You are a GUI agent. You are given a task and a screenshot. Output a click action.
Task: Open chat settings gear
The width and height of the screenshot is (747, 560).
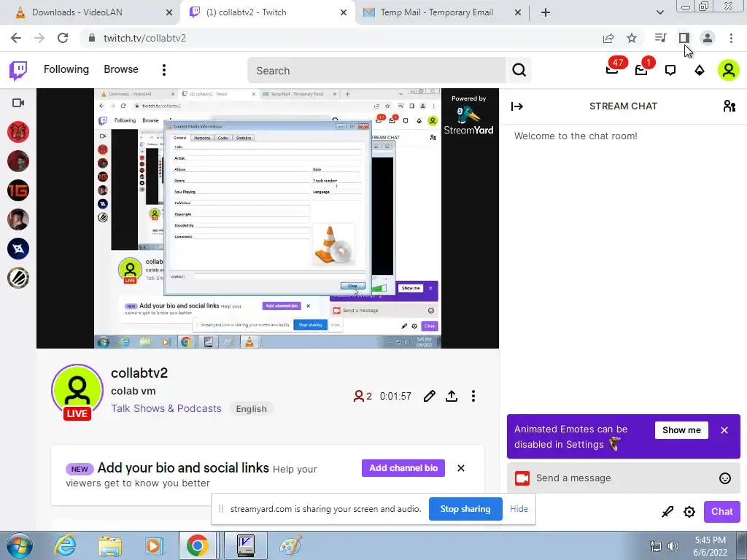tap(689, 512)
